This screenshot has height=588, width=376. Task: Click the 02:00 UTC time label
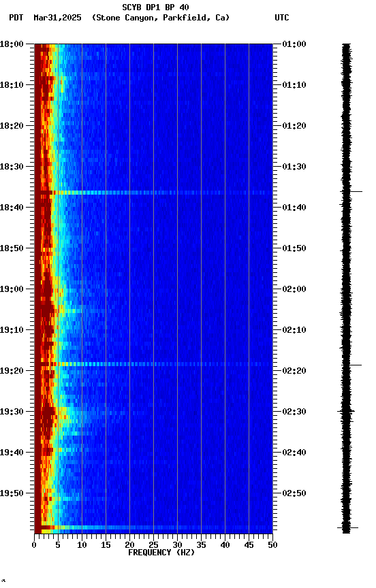[x=294, y=289]
